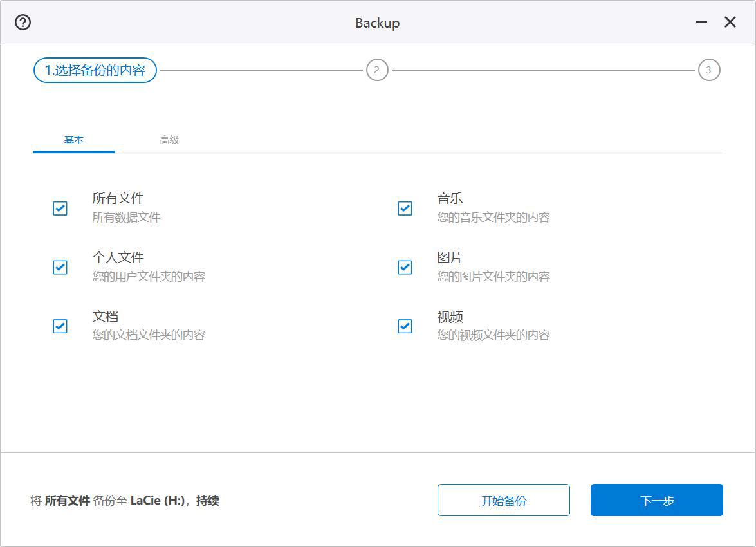Switch to the 高级 tab

click(169, 140)
